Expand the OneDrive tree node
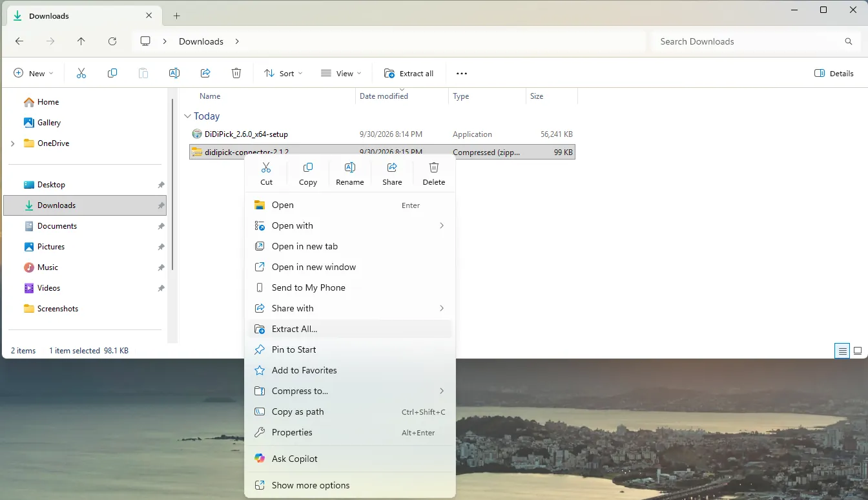The image size is (868, 500). click(x=12, y=143)
